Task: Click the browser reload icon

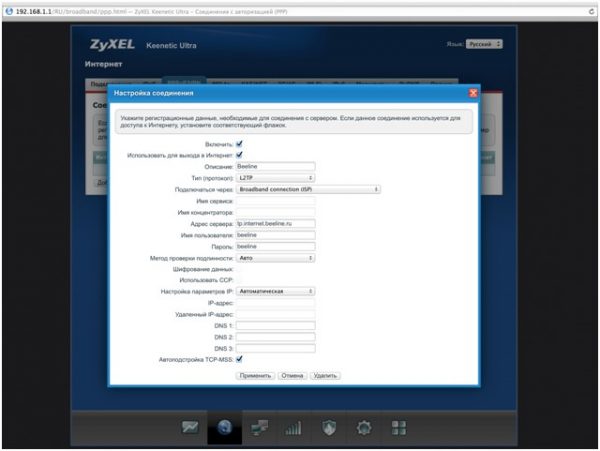Action: [592, 11]
